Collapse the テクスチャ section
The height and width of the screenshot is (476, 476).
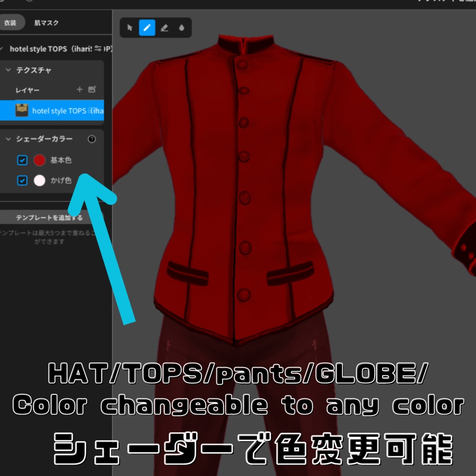8,70
